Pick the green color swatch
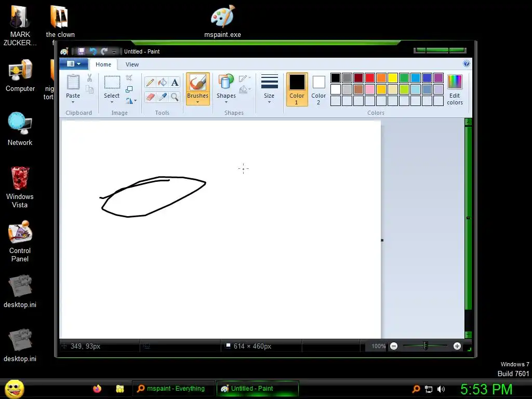 click(404, 78)
